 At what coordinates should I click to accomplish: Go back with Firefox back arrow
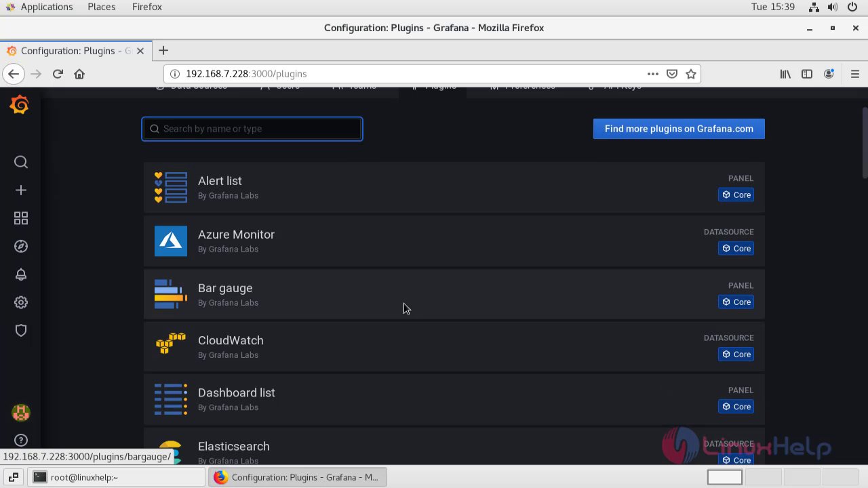tap(14, 74)
